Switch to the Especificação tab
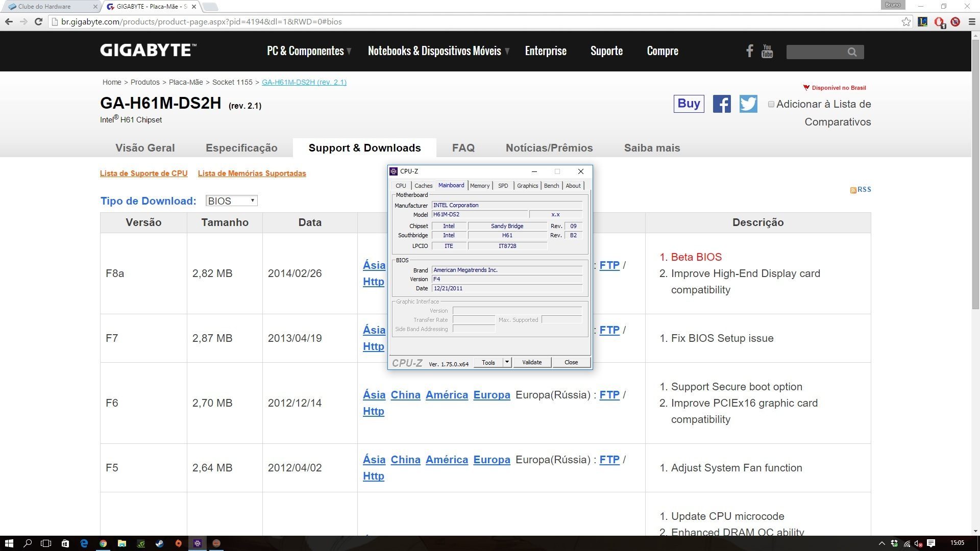980x551 pixels. coord(241,148)
